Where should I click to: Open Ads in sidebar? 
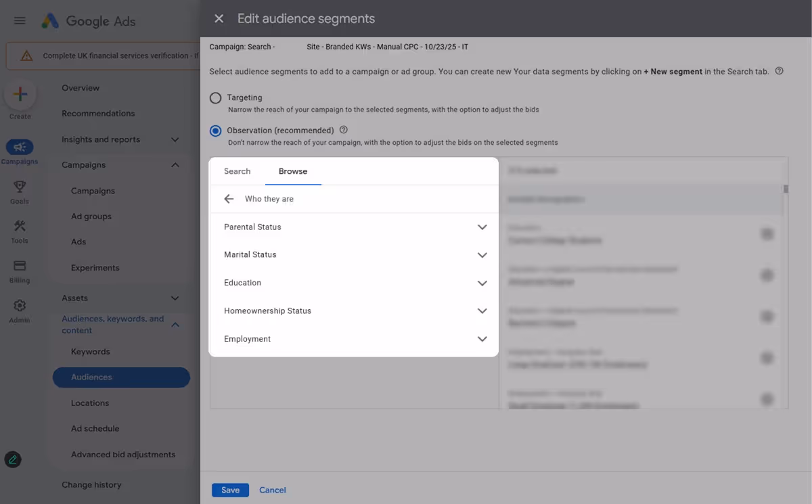coord(78,242)
